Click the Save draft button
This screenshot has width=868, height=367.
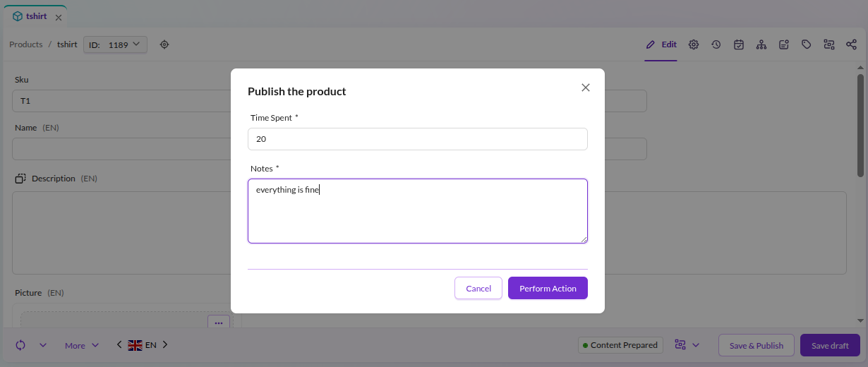coord(830,345)
